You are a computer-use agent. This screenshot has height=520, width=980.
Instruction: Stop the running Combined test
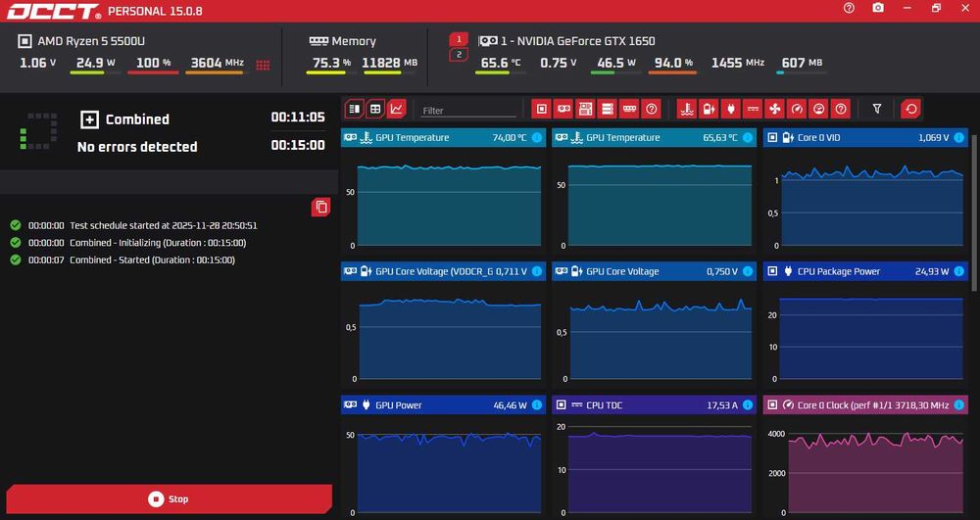pyautogui.click(x=169, y=498)
